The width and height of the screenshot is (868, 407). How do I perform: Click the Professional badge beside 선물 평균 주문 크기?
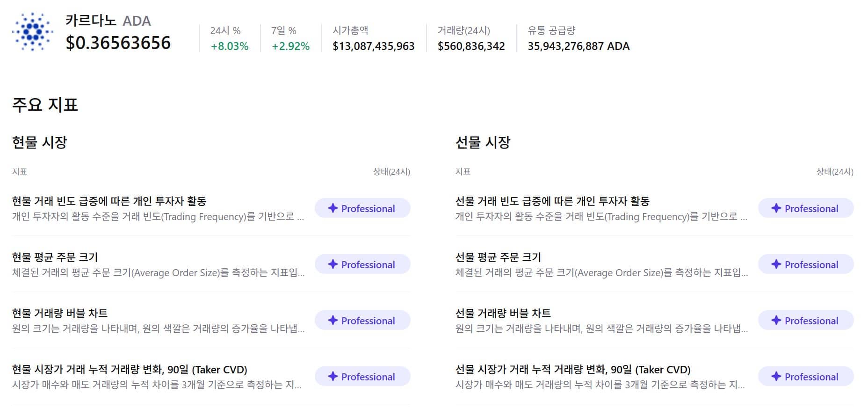805,264
